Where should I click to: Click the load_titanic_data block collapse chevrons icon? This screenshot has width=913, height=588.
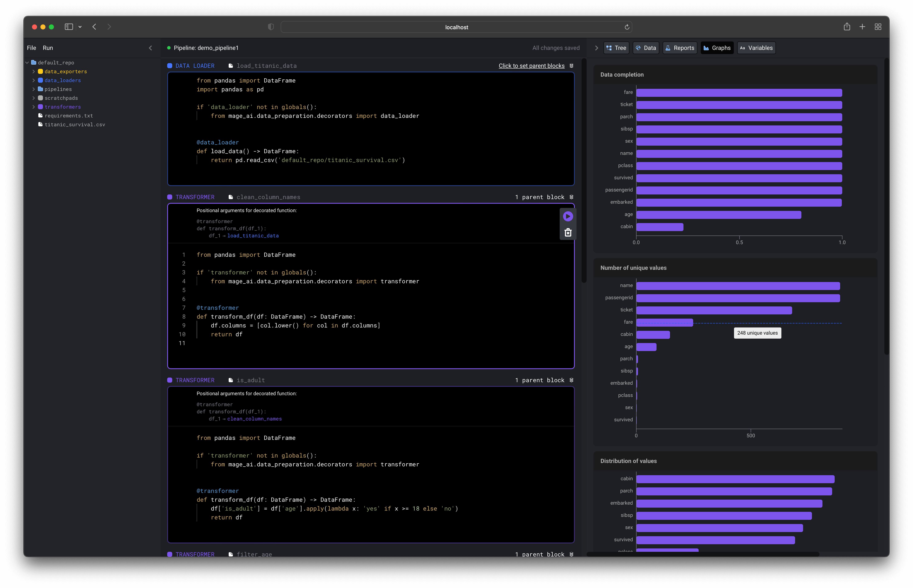point(571,66)
